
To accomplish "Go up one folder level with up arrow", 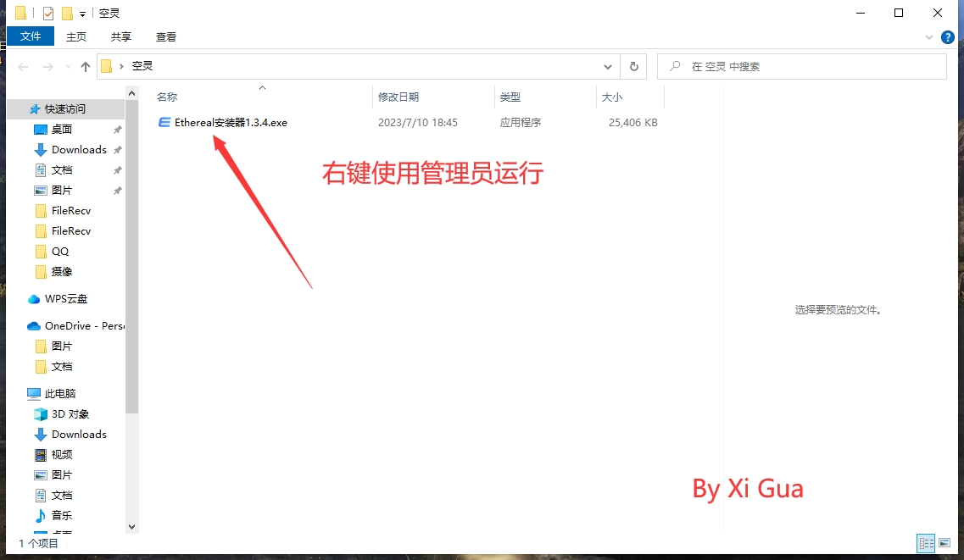I will pos(86,66).
